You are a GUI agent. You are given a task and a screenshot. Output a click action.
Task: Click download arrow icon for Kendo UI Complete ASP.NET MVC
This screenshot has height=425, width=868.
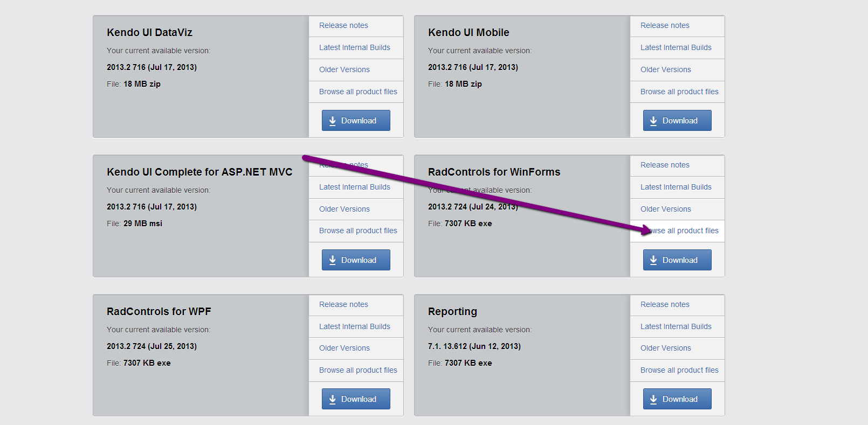(x=333, y=260)
